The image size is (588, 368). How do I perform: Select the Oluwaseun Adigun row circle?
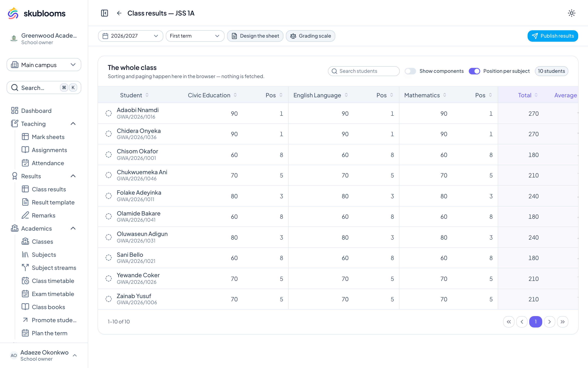109,237
